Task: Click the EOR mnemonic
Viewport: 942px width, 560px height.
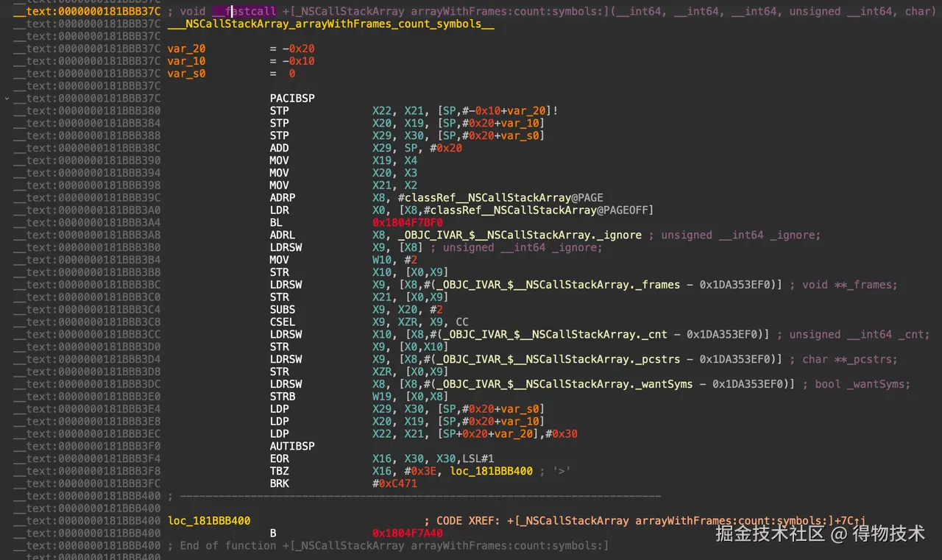Action: pos(280,458)
